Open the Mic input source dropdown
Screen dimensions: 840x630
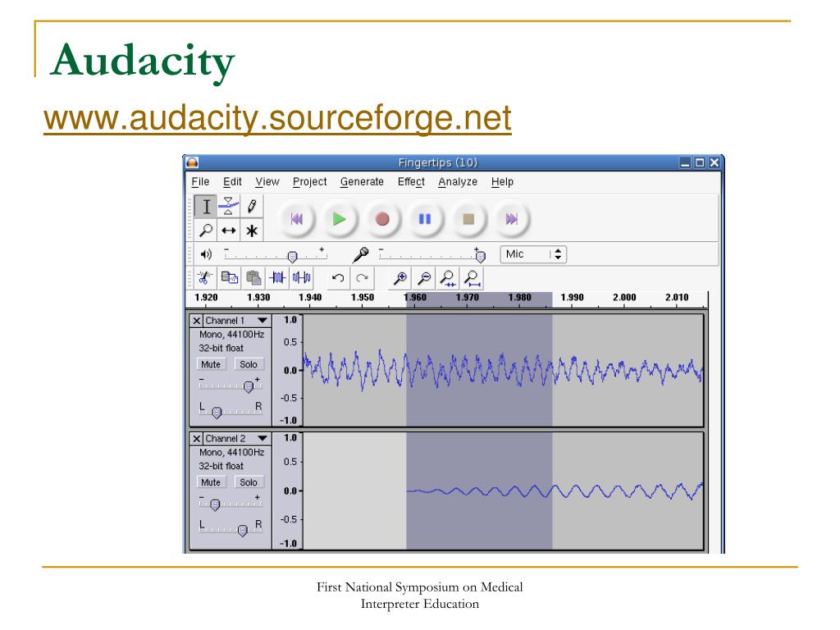click(533, 254)
